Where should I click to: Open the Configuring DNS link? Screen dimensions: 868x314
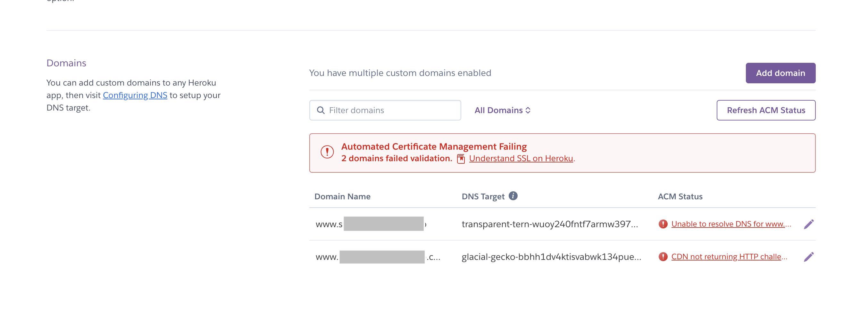coord(135,95)
